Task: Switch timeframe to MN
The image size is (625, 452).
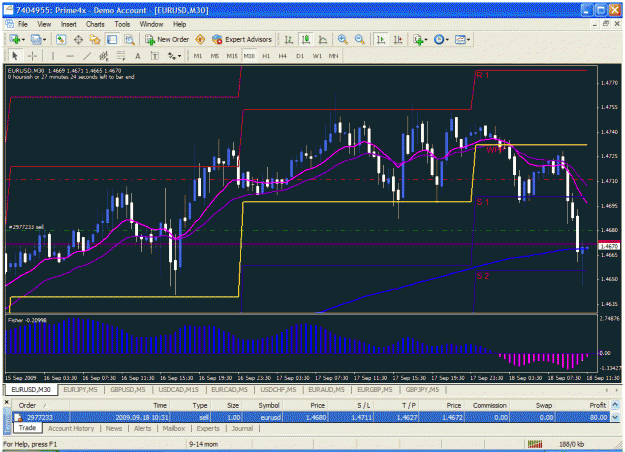Action: click(x=334, y=56)
